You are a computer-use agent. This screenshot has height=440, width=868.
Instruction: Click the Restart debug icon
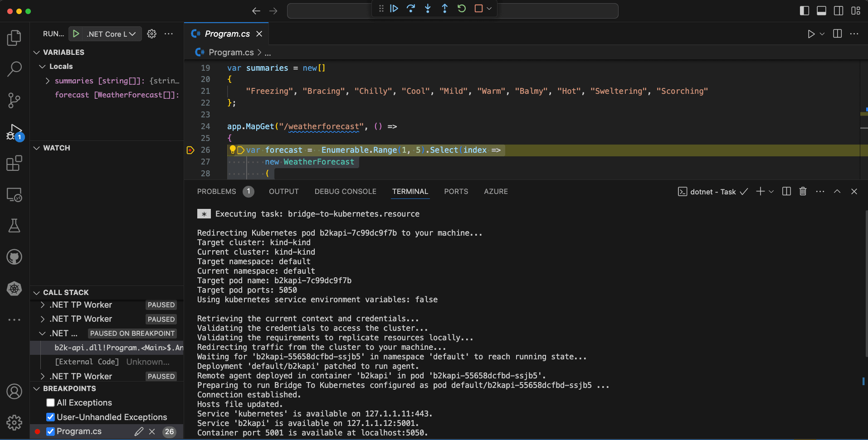click(462, 9)
